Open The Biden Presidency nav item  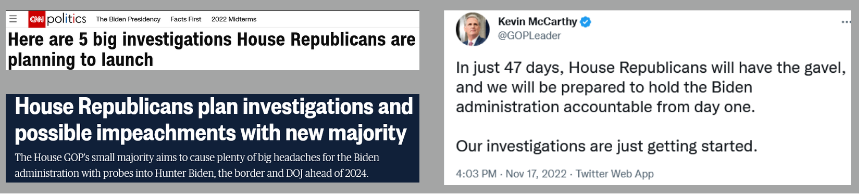tap(128, 19)
